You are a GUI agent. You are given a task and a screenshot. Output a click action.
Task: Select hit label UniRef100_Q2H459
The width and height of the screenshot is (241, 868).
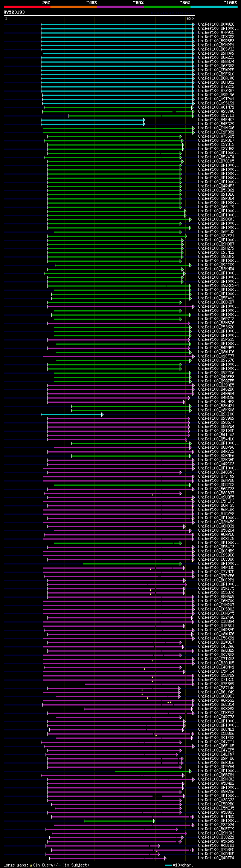tap(216, 522)
